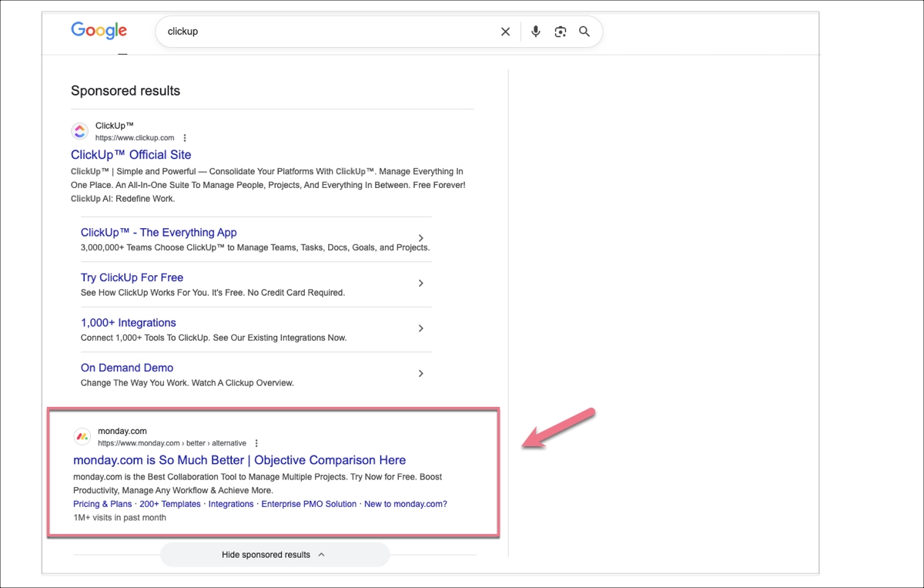Expand the On Demand Demo chevron
This screenshot has height=588, width=924.
(420, 374)
